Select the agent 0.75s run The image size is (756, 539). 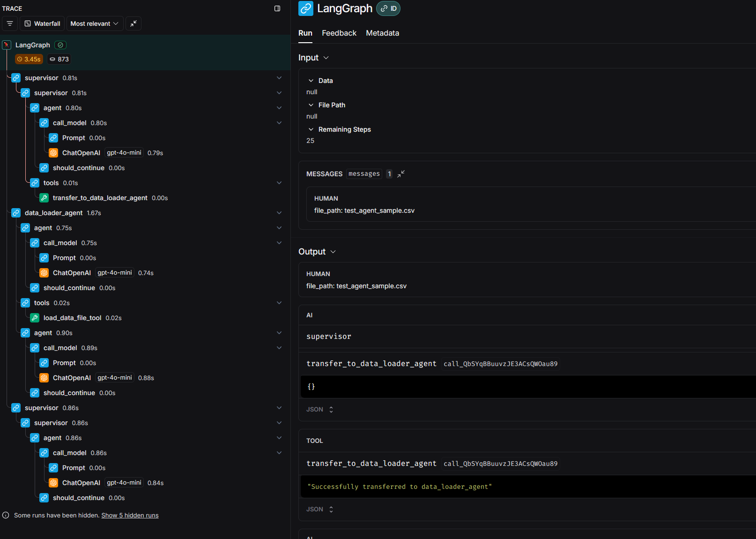coord(145,228)
